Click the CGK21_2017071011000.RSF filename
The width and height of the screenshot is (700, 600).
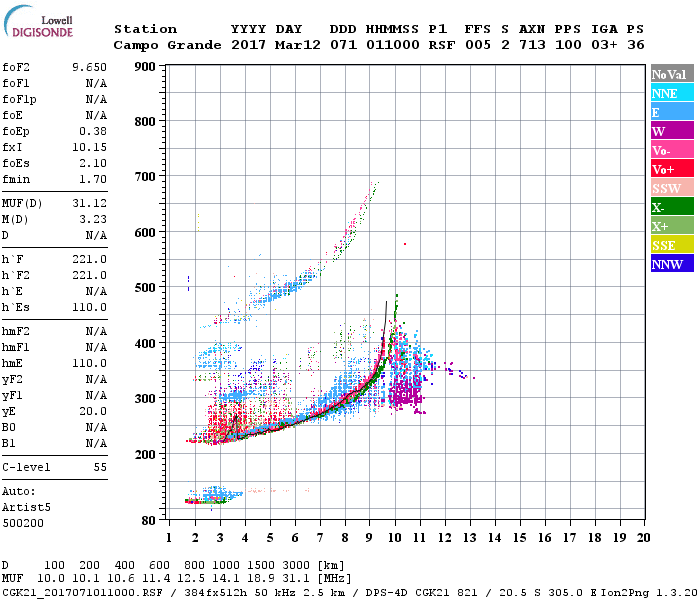tap(82, 593)
